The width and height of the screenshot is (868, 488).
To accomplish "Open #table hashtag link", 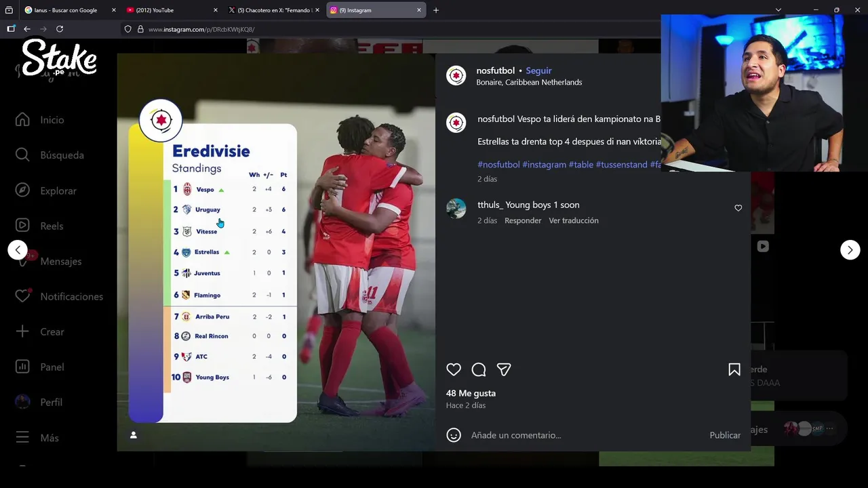I will (580, 165).
